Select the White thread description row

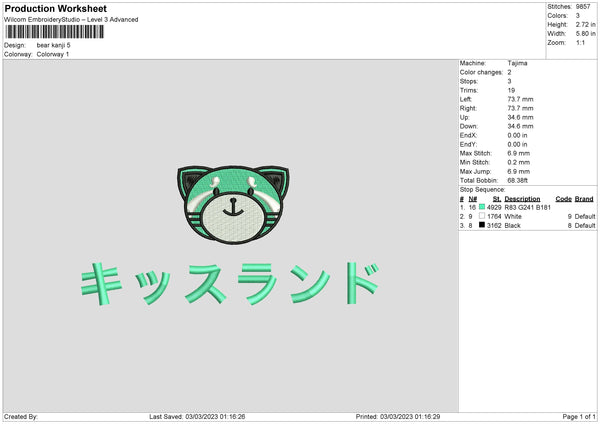(513, 217)
